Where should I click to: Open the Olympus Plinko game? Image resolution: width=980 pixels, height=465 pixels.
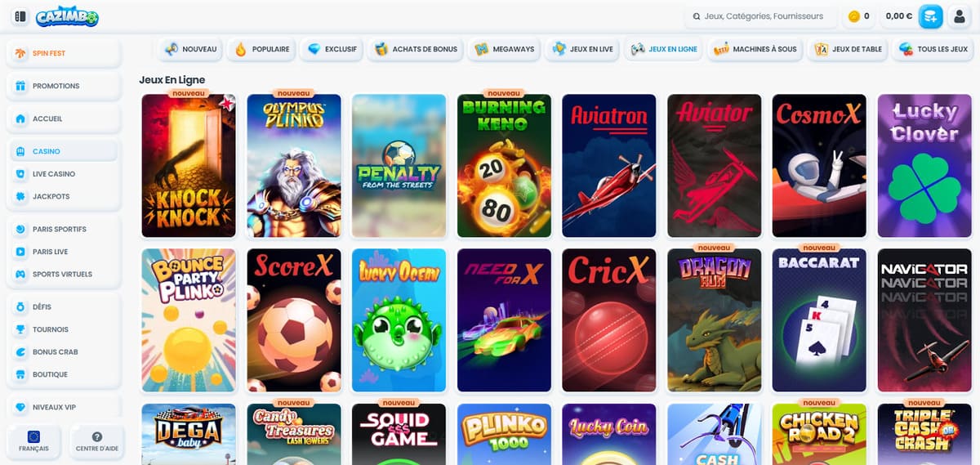pyautogui.click(x=294, y=166)
